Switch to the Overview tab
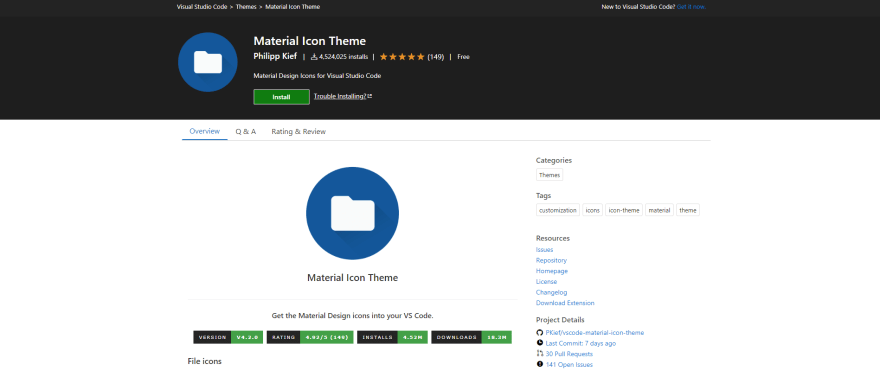 click(204, 131)
